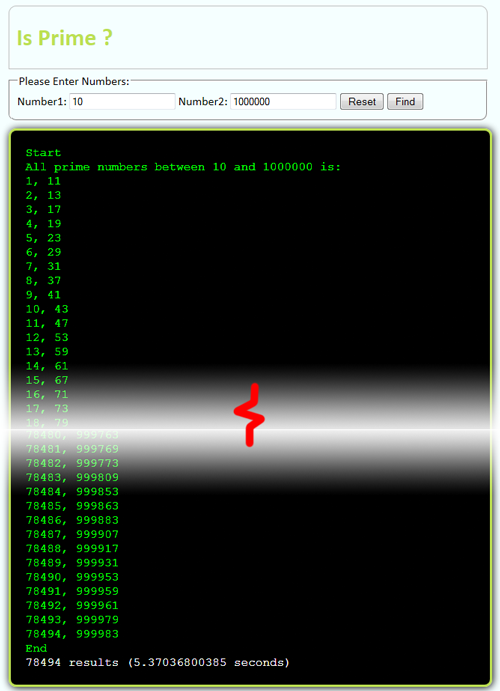Select the last prime line '78494, 999983'

72,634
